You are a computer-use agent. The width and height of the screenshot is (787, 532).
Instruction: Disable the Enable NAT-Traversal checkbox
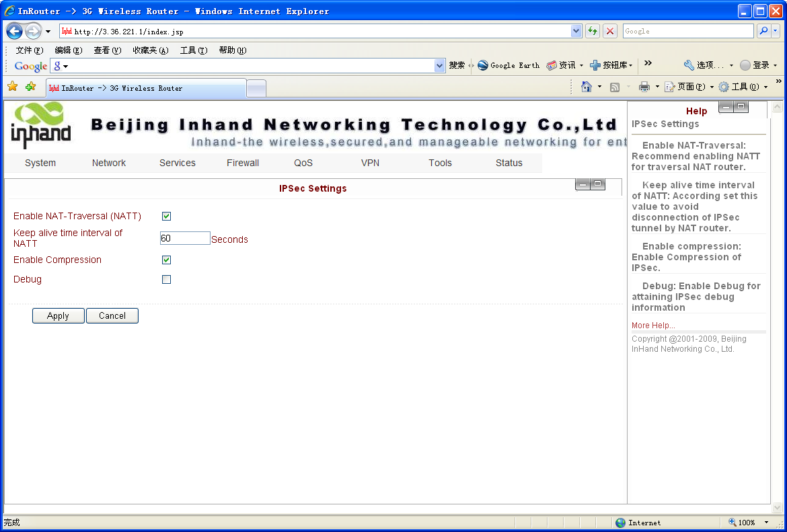(167, 217)
